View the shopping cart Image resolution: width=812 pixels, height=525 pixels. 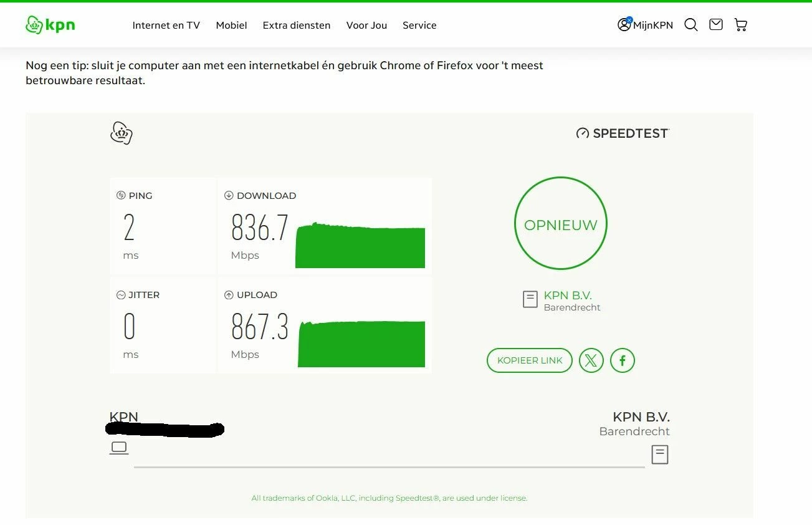740,25
